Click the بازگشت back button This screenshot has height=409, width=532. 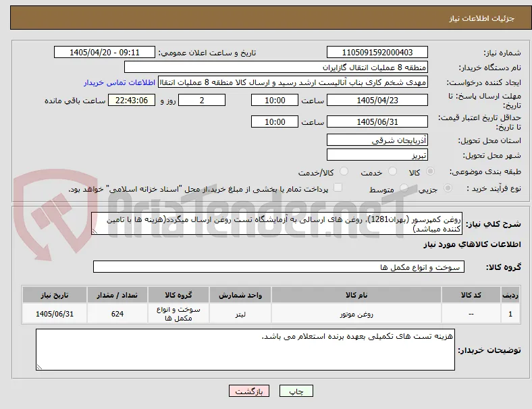click(x=249, y=391)
